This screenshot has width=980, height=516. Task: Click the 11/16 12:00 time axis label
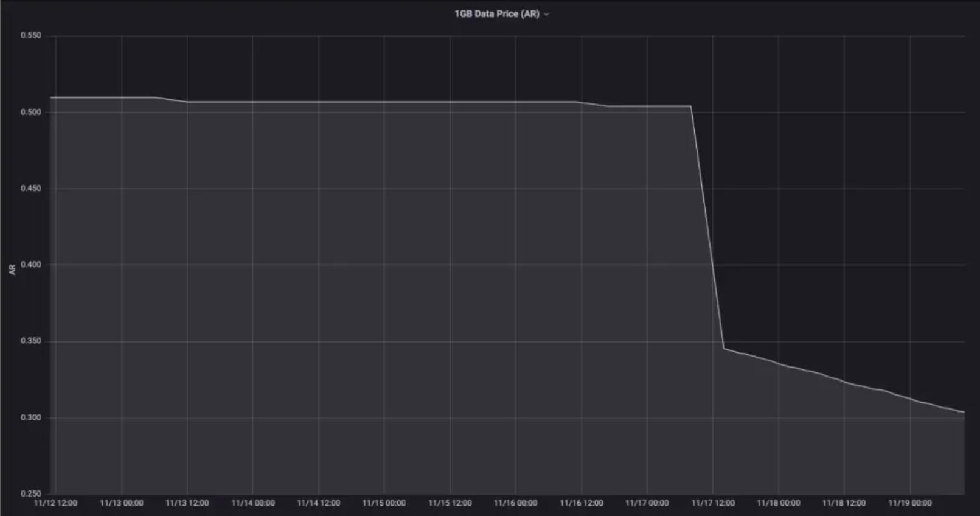pos(582,503)
